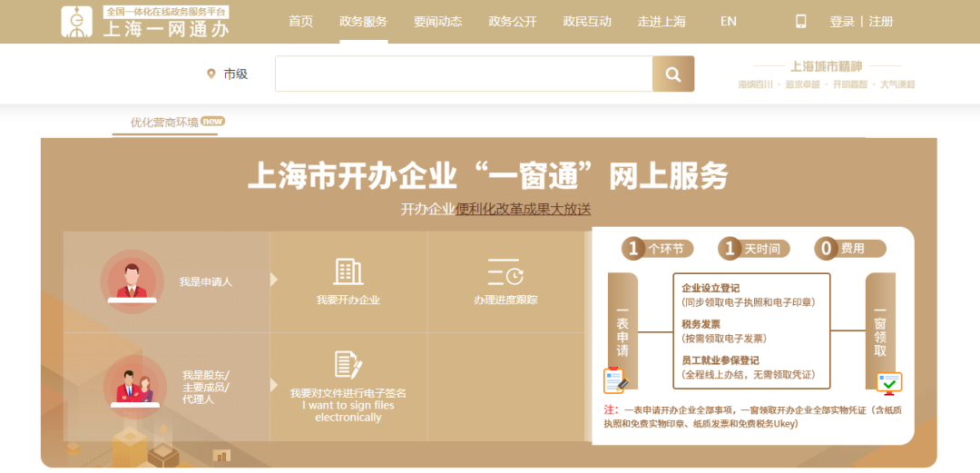Click the arrow next to 我是股东 row
980x473 pixels.
(x=274, y=385)
